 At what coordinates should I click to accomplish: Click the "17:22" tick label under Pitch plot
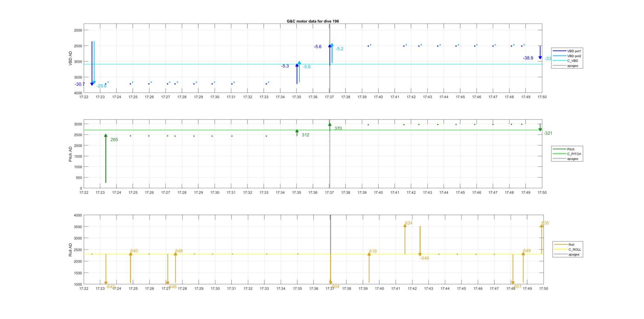point(84,192)
